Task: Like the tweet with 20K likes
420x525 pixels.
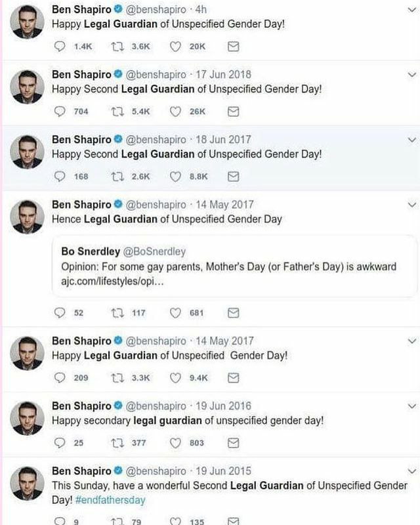Action: pos(176,47)
